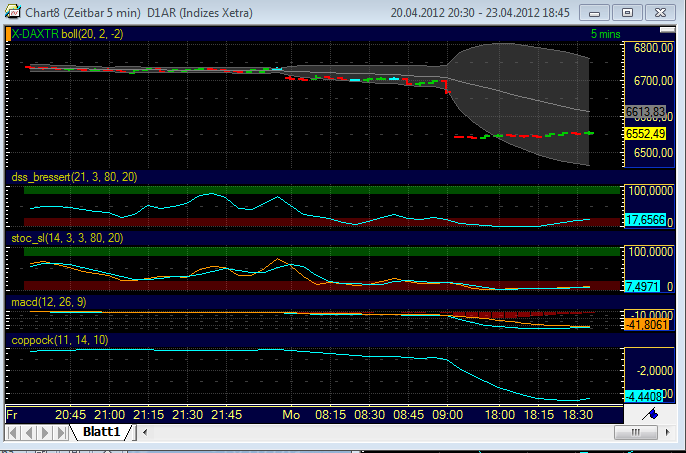Click the 20:45 time axis label
This screenshot has height=453, width=686.
(70, 414)
